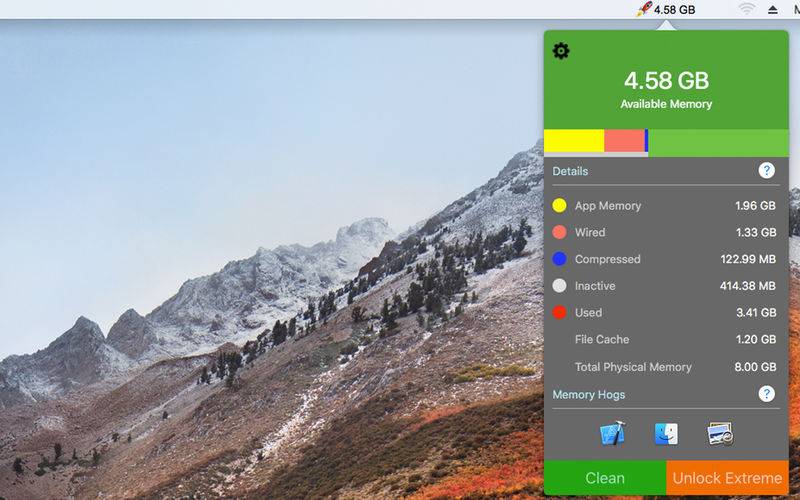Click the 1.33 GB value
This screenshot has width=800, height=500.
[x=756, y=232]
